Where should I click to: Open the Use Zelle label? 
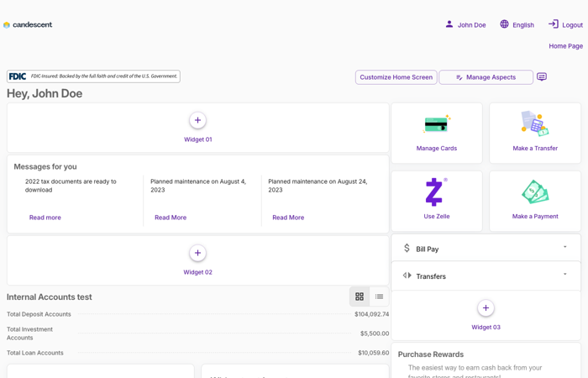click(x=437, y=217)
